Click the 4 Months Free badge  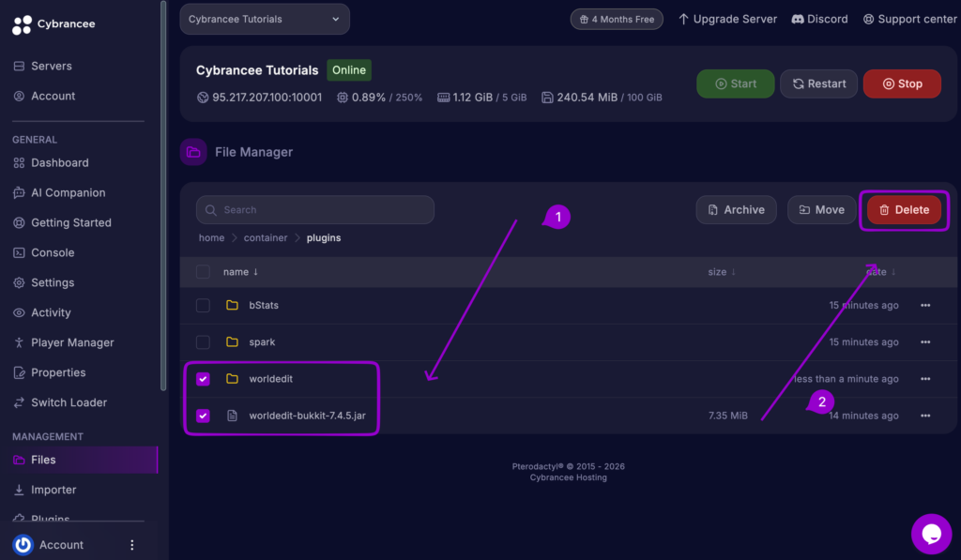(x=617, y=19)
